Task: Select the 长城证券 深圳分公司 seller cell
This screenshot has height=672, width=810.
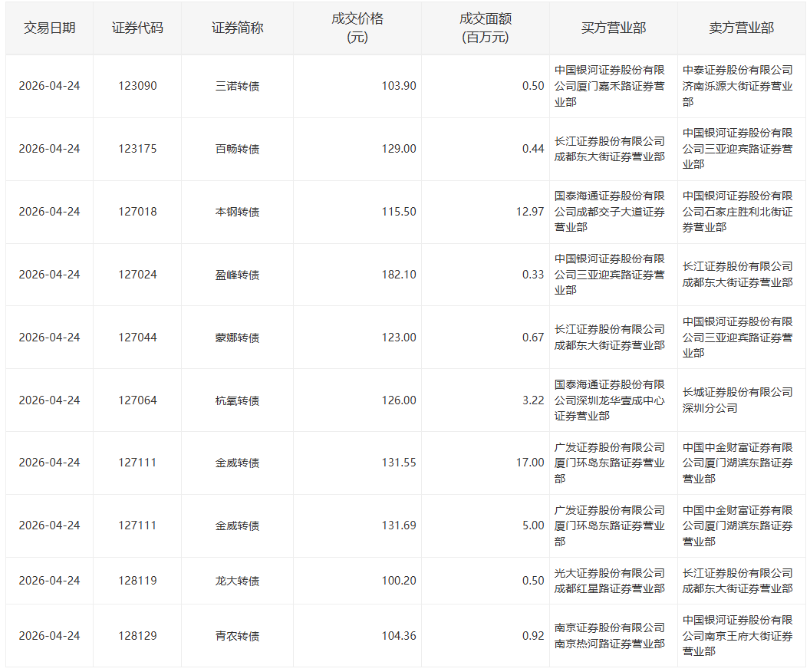Action: tap(737, 400)
